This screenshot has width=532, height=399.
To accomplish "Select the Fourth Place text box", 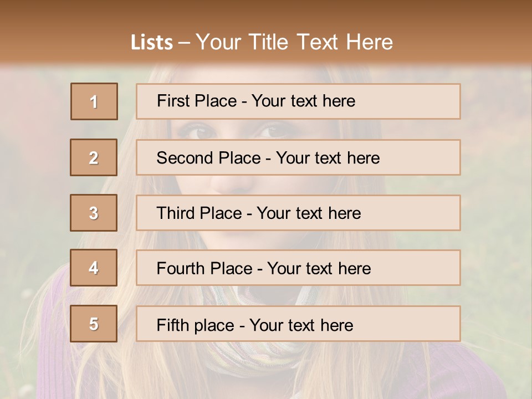I will point(298,268).
